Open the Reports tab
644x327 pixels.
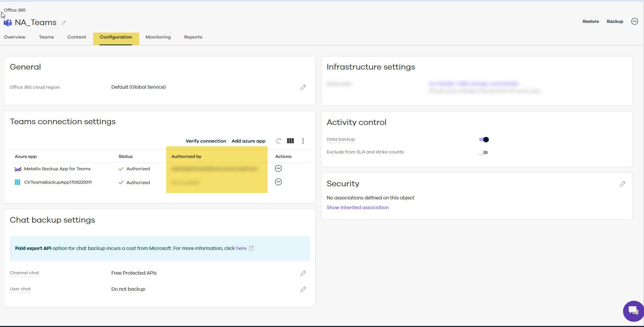click(x=193, y=37)
